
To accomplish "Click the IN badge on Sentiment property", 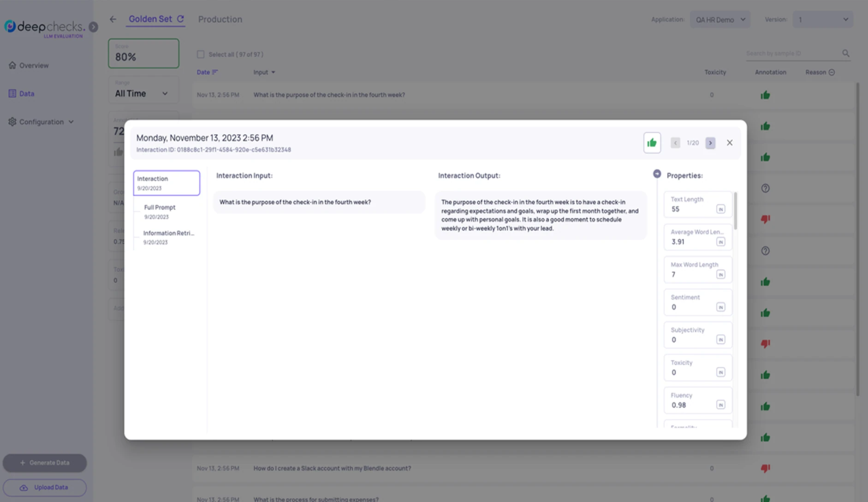I will [x=720, y=307].
